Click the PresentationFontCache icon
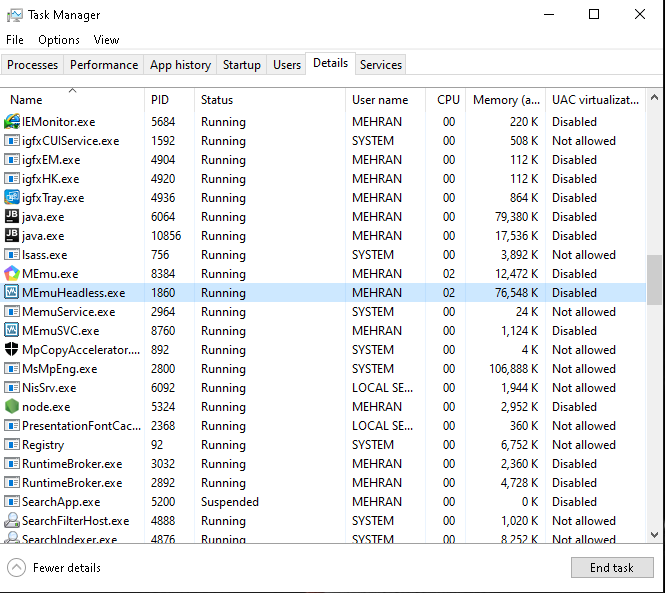Screen dimensions: 665x593 point(11,425)
